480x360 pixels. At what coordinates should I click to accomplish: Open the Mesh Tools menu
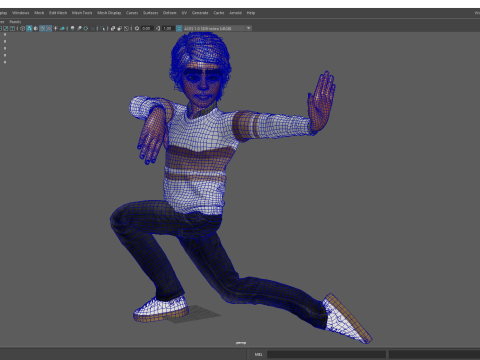[x=82, y=13]
